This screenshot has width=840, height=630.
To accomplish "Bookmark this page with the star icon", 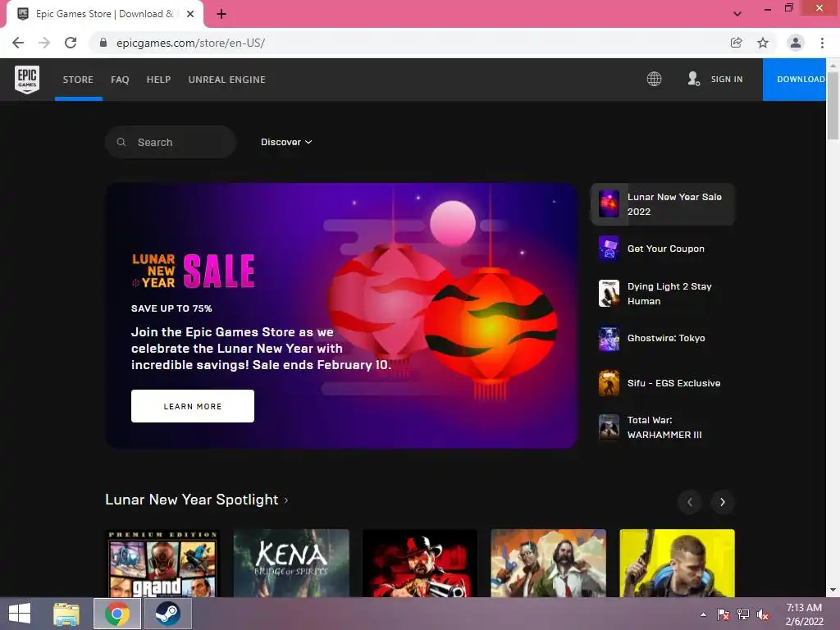I will [763, 43].
